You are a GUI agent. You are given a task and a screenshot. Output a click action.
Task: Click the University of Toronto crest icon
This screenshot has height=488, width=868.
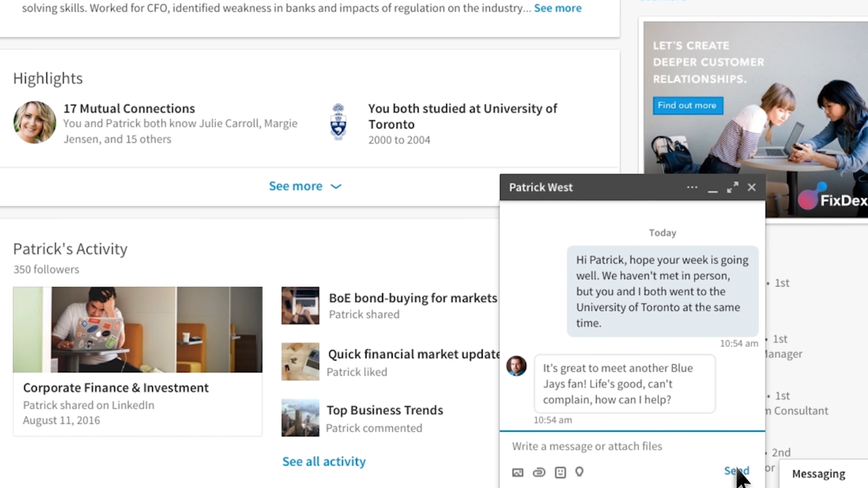coord(339,122)
